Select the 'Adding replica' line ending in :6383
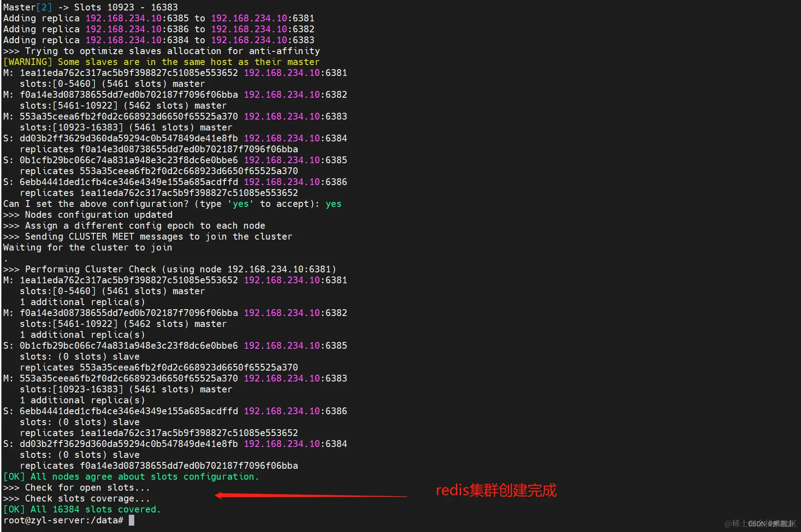 tap(159, 40)
